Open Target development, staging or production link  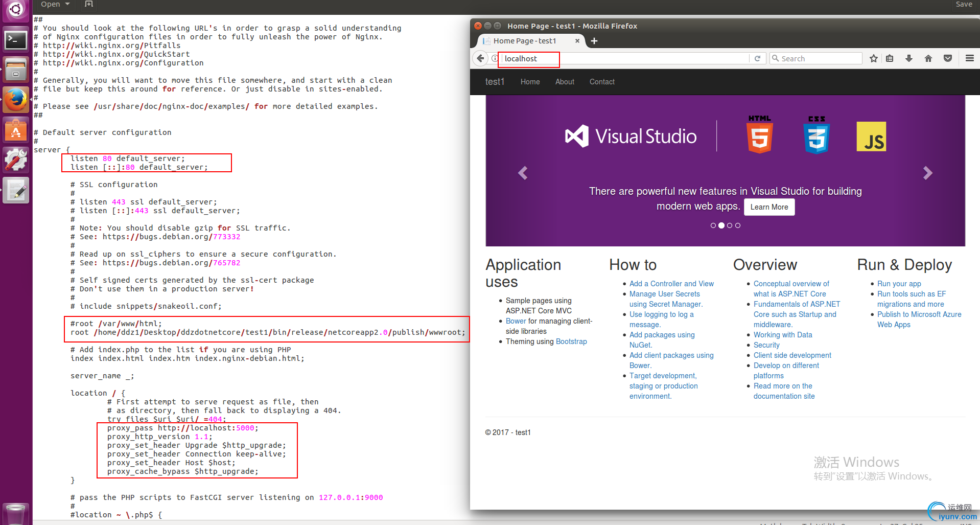[663, 386]
